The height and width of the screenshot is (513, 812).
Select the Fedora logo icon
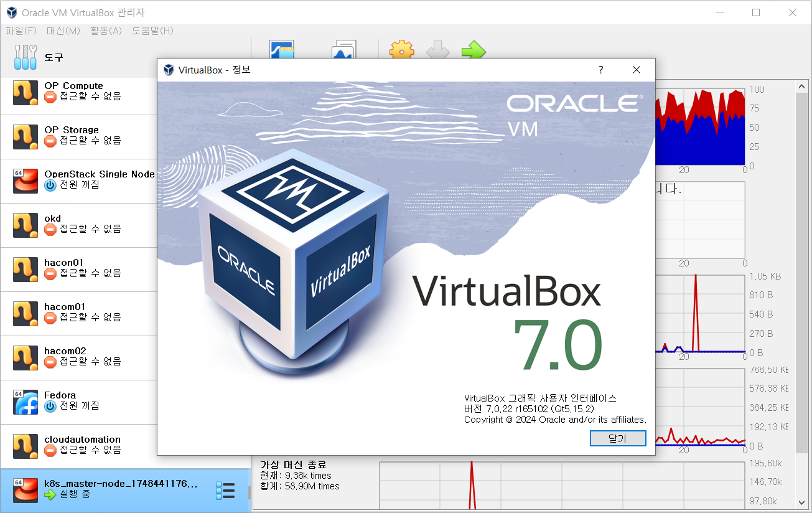(x=26, y=401)
